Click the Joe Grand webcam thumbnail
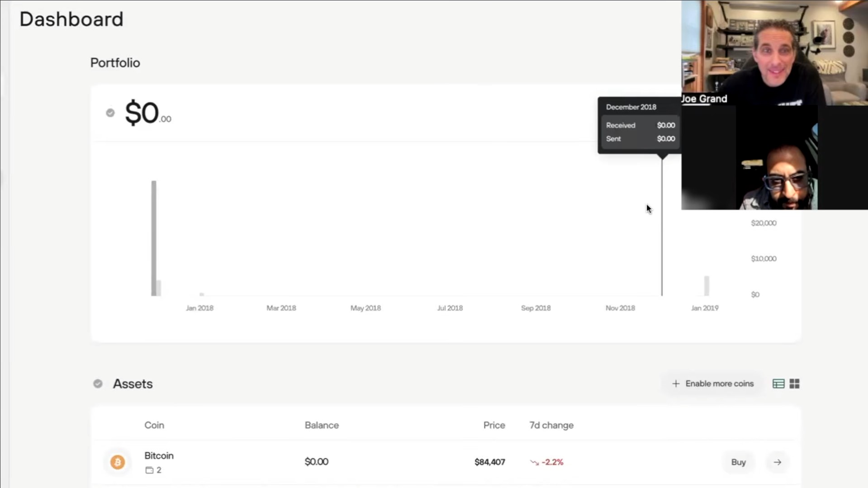Image resolution: width=868 pixels, height=488 pixels. coord(774,52)
